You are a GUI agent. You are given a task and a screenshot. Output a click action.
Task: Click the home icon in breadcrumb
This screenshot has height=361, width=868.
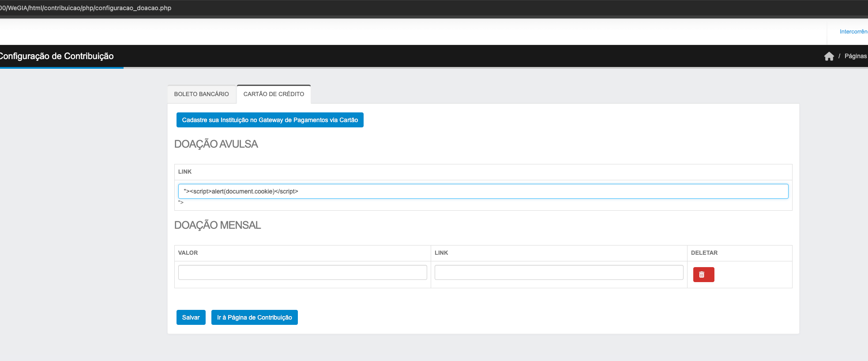click(829, 56)
